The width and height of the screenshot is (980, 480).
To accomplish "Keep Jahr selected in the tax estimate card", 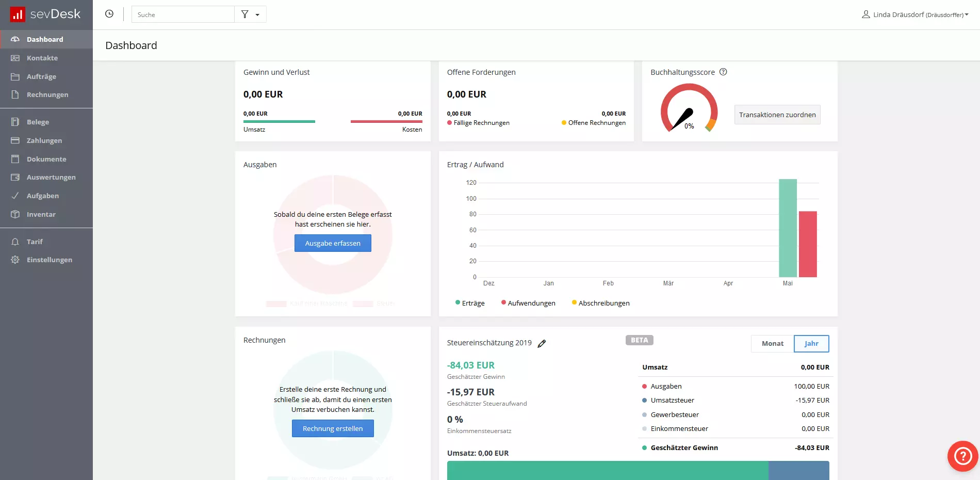I will [x=811, y=343].
